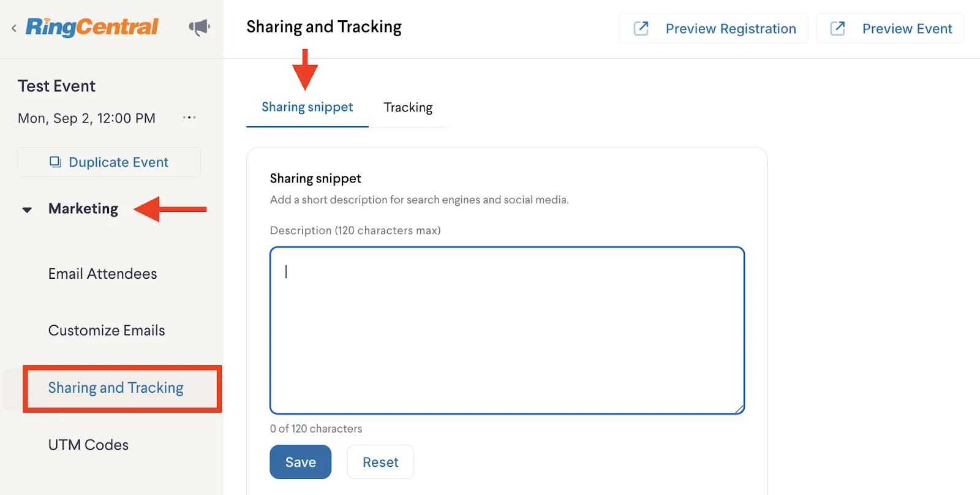Focus the Description text area
This screenshot has height=495, width=980.
(507, 330)
